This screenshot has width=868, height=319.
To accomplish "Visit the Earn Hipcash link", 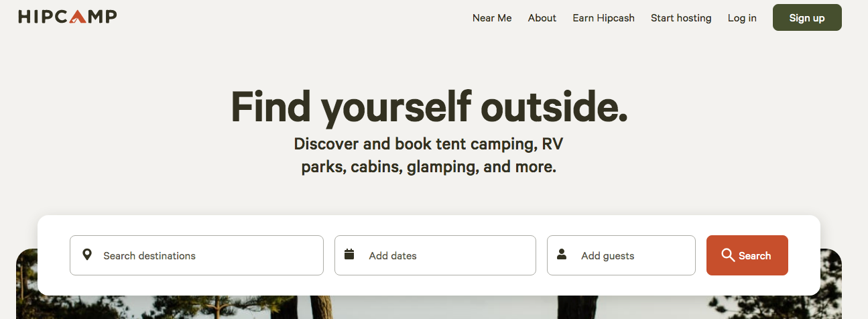I will coord(603,18).
